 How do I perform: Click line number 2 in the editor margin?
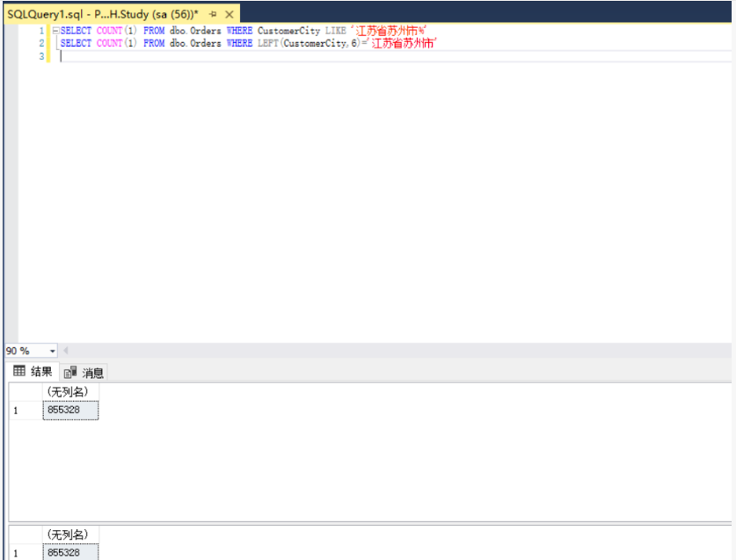[x=41, y=43]
